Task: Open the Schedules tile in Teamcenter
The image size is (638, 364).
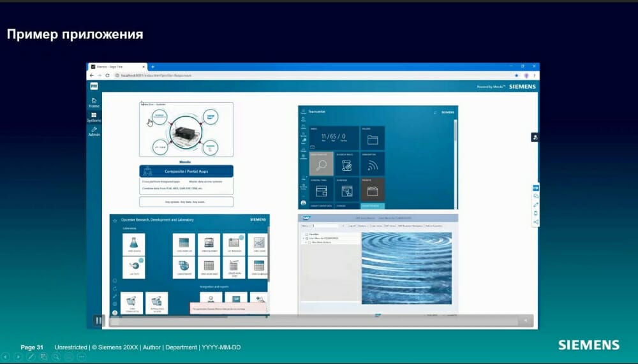Action: coord(346,189)
